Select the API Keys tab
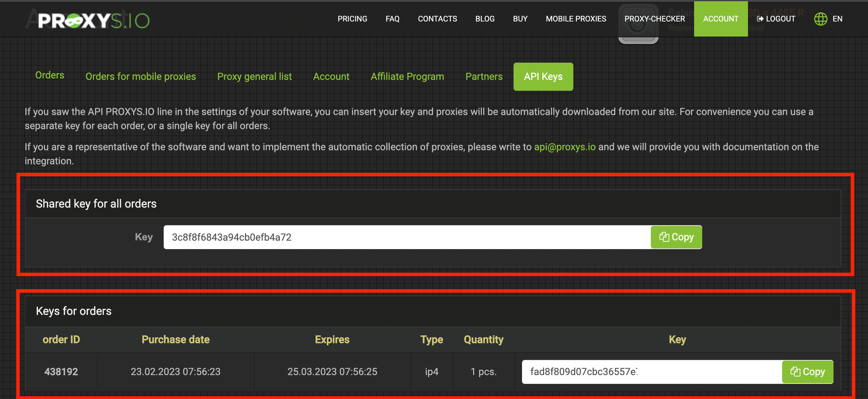Image resolution: width=868 pixels, height=399 pixels. click(543, 77)
